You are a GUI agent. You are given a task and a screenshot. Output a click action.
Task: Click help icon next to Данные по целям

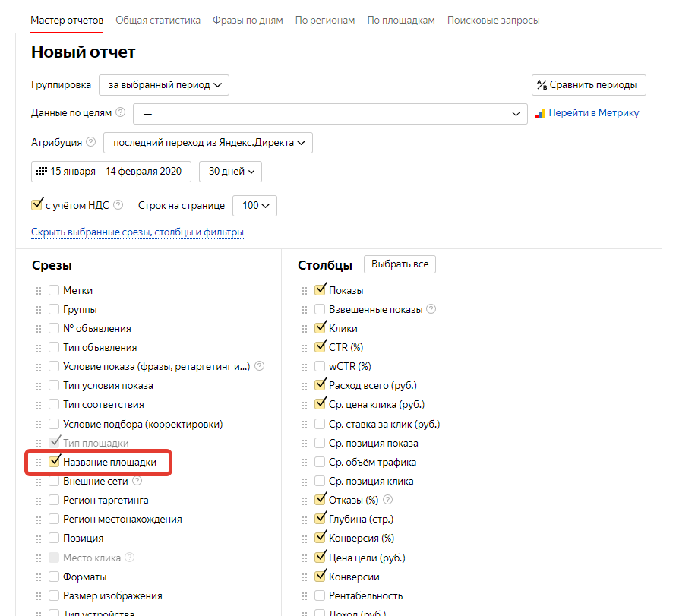click(x=121, y=112)
